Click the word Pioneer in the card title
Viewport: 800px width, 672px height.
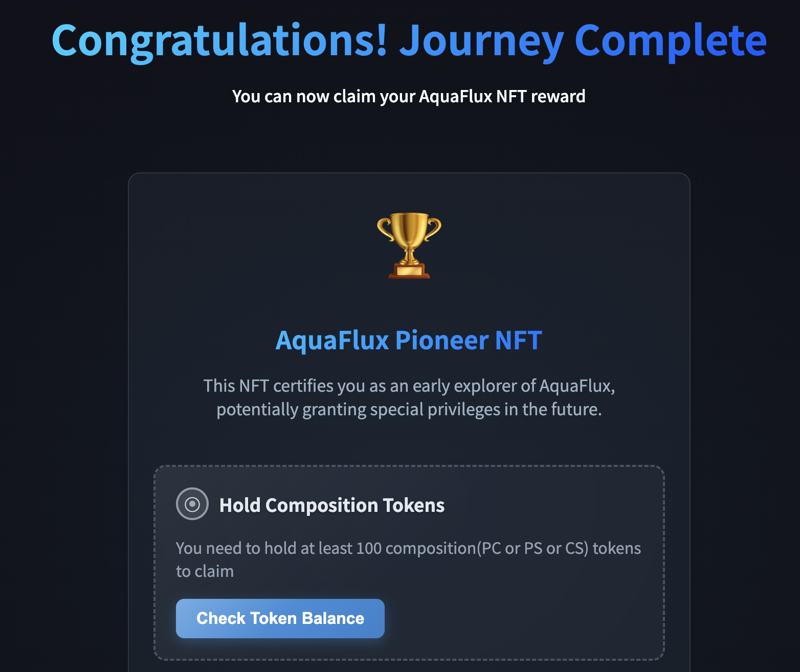point(441,340)
